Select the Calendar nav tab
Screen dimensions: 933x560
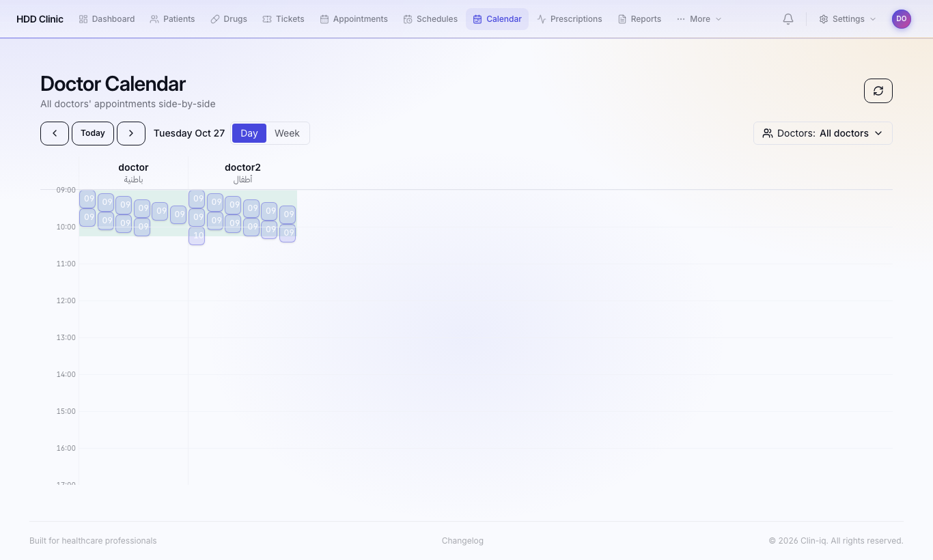(497, 19)
